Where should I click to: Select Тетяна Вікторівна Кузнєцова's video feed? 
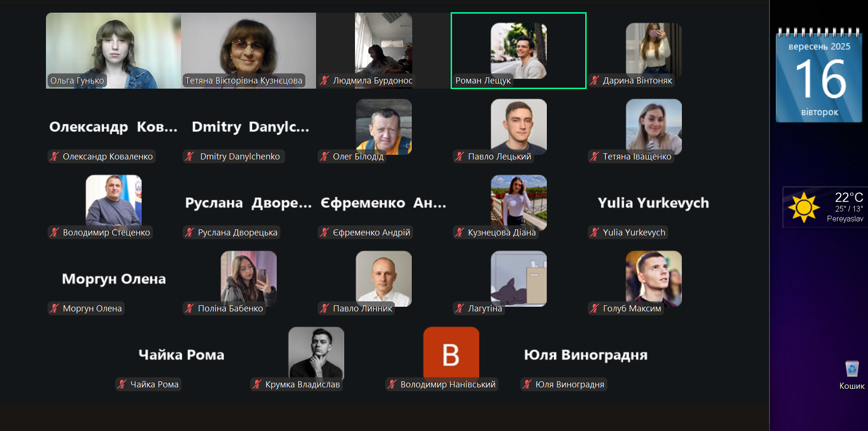(x=249, y=51)
